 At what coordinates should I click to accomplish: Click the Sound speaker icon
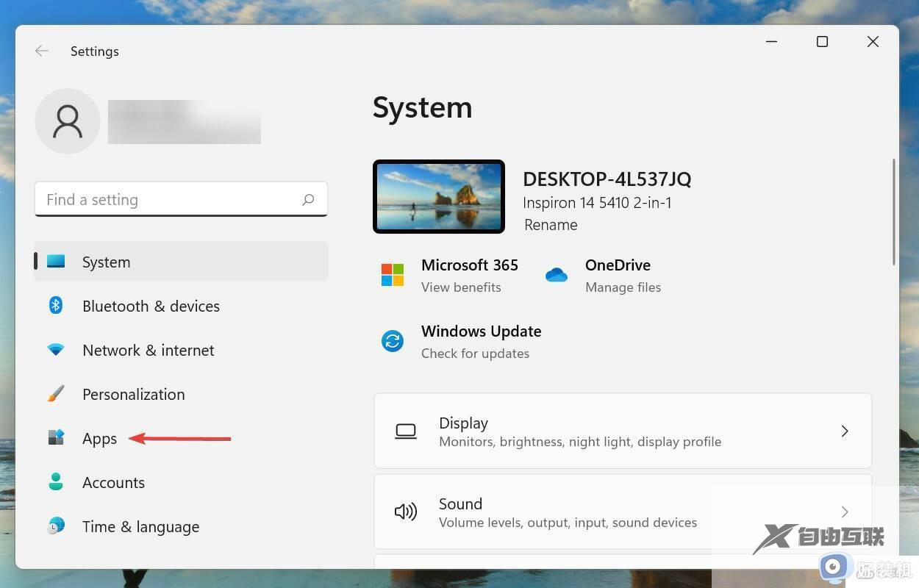(406, 512)
